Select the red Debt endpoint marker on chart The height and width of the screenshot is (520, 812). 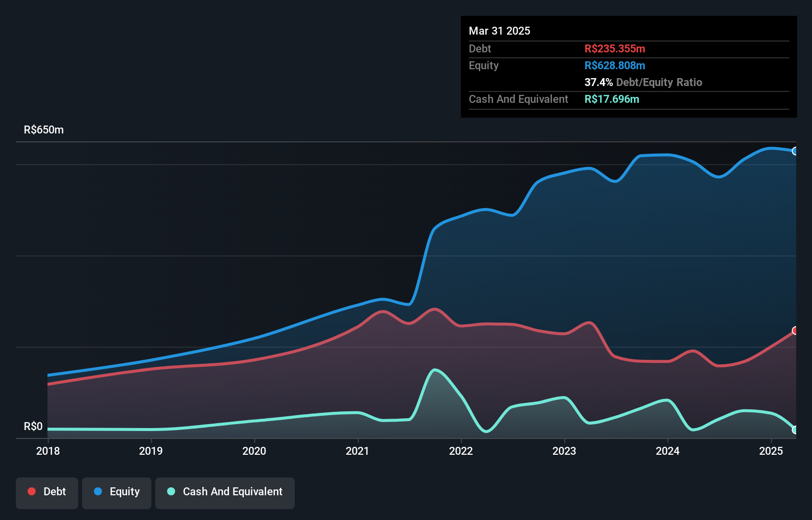click(x=795, y=330)
